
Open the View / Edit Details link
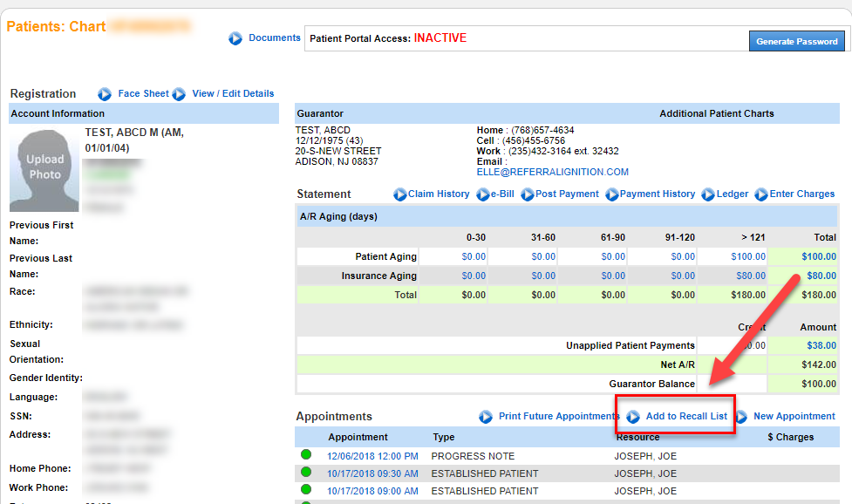coord(233,94)
